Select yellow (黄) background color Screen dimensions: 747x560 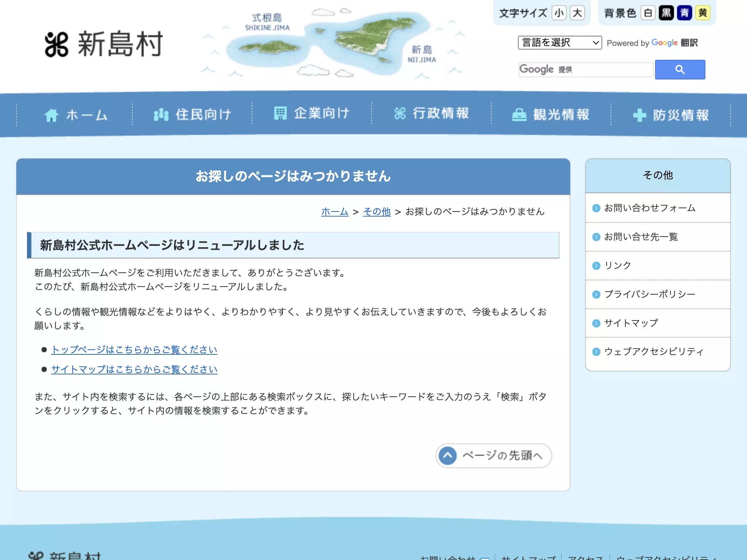click(x=703, y=13)
